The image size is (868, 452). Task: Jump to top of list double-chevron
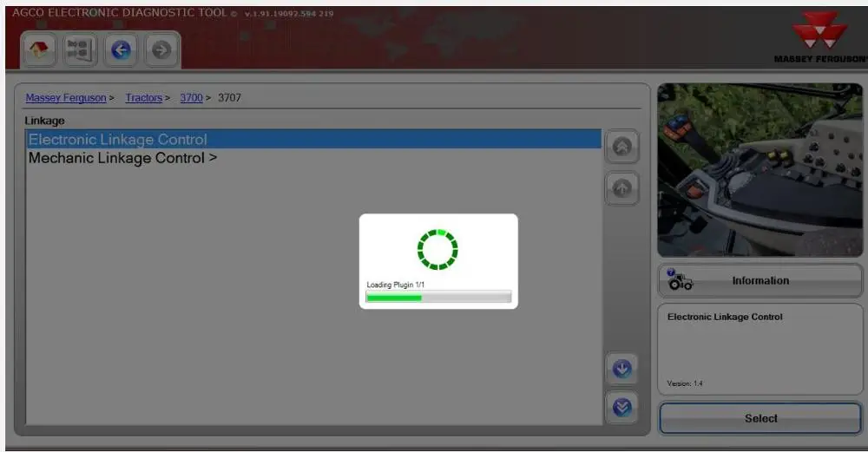point(622,147)
